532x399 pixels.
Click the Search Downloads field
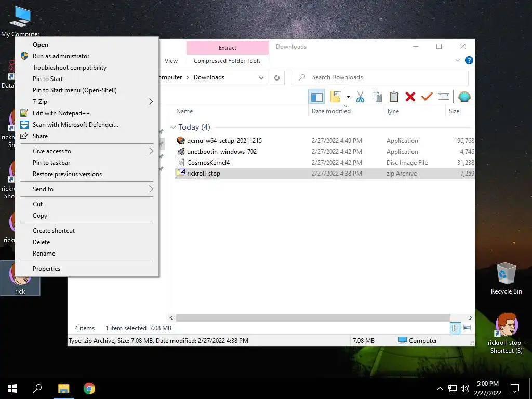(x=380, y=78)
